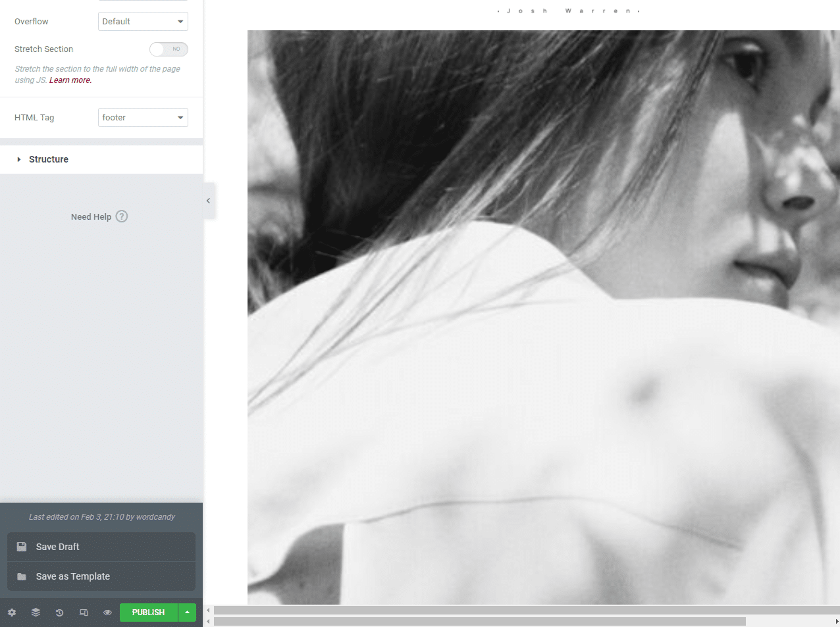Open save options arrow beside Publish
The height and width of the screenshot is (627, 840).
pyautogui.click(x=187, y=613)
